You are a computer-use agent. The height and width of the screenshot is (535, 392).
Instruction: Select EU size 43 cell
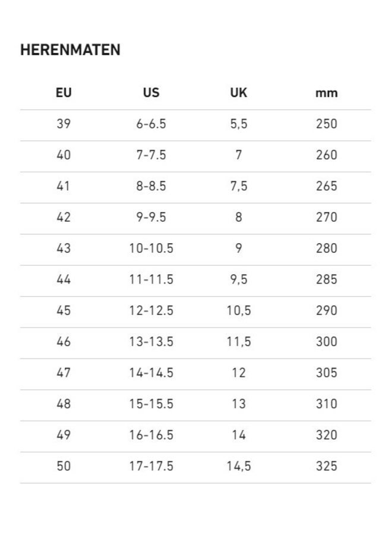coord(64,248)
